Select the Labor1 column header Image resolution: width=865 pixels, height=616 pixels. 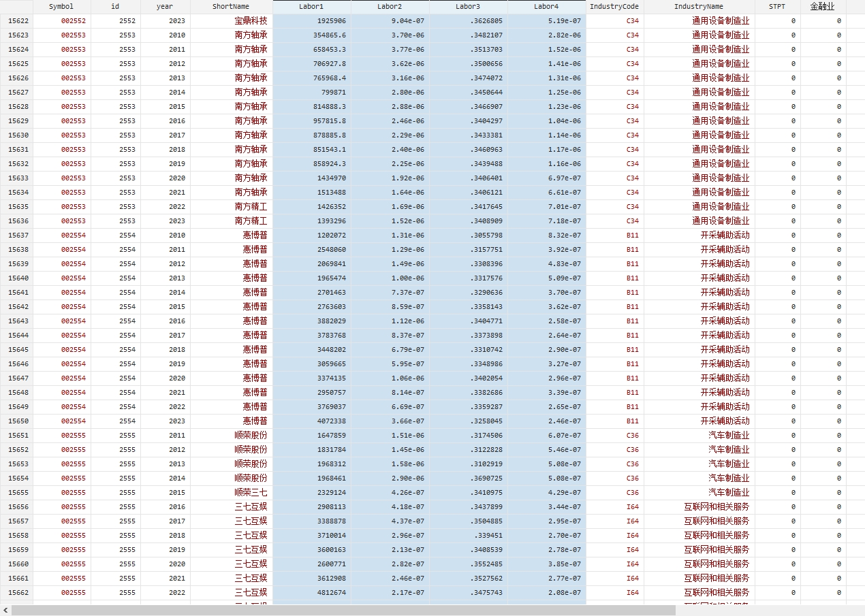pyautogui.click(x=311, y=6)
